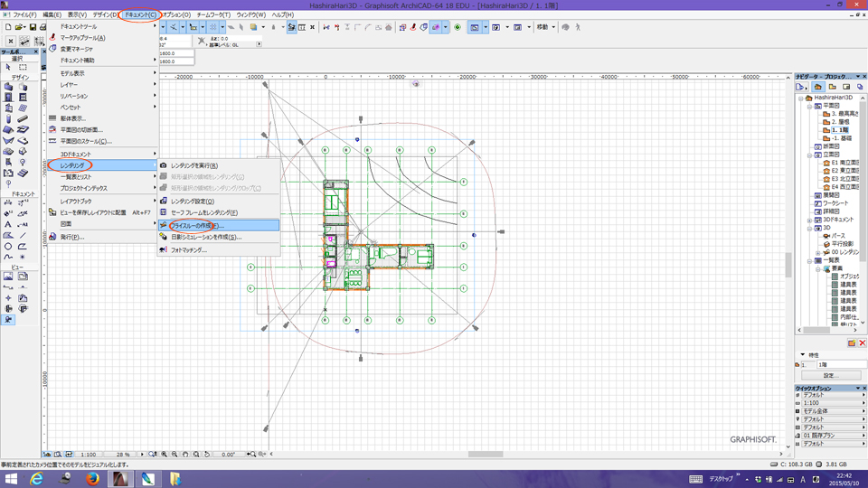Click the Save icon in toolbar
Viewport: 868px width, 488px height.
coord(33,27)
